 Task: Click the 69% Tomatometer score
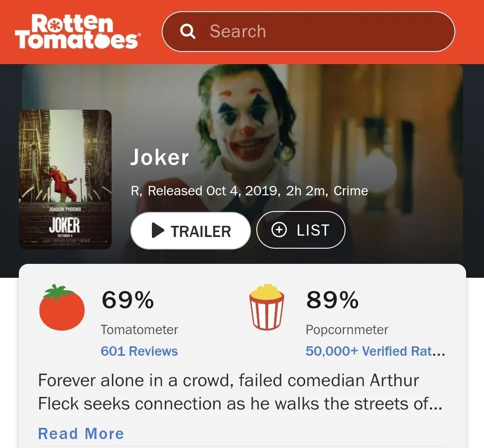click(128, 300)
